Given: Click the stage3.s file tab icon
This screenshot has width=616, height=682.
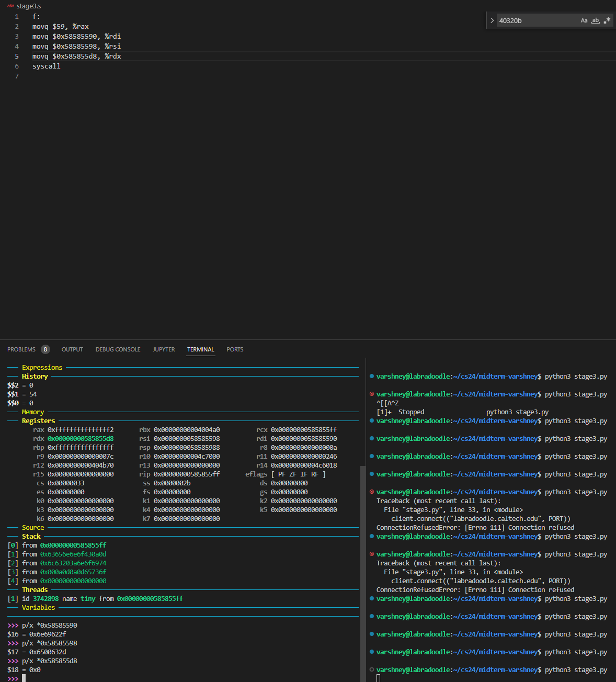Looking at the screenshot, I should coord(10,6).
